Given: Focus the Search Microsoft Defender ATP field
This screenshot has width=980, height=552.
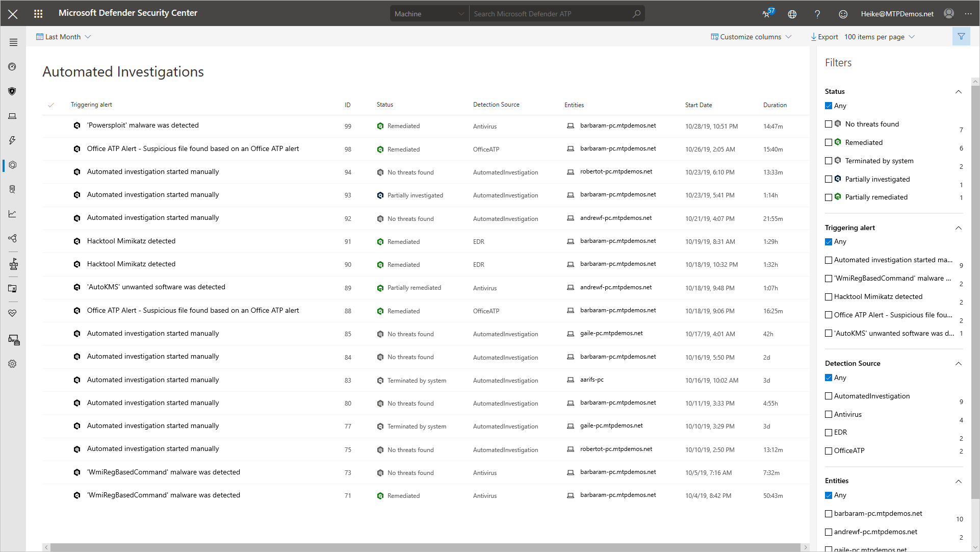Looking at the screenshot, I should (551, 14).
